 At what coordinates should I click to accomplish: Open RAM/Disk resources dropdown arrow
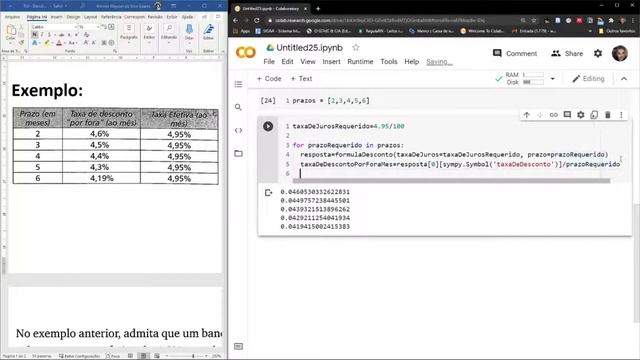[x=553, y=79]
